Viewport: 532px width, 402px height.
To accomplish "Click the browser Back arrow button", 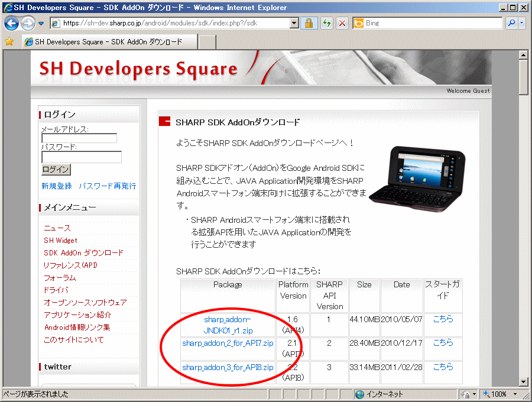I will (x=12, y=23).
